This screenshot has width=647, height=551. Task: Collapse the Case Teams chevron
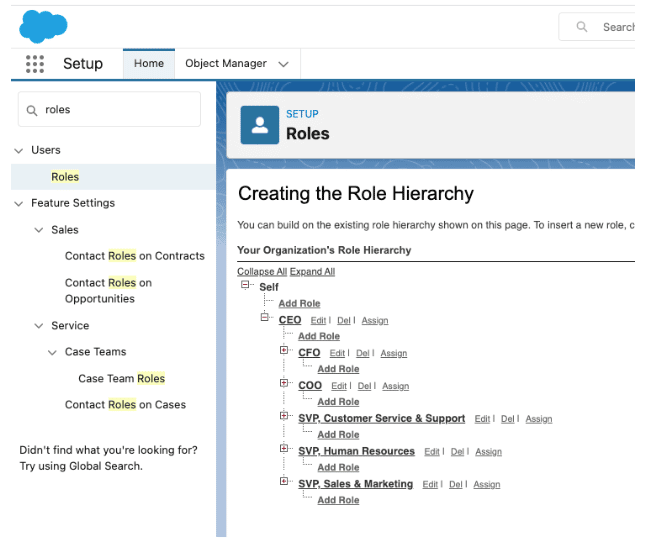tap(52, 352)
